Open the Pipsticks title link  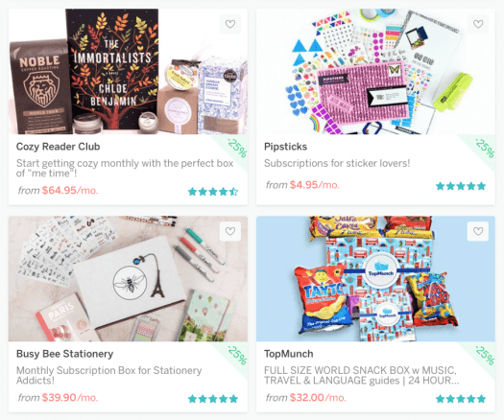[285, 147]
